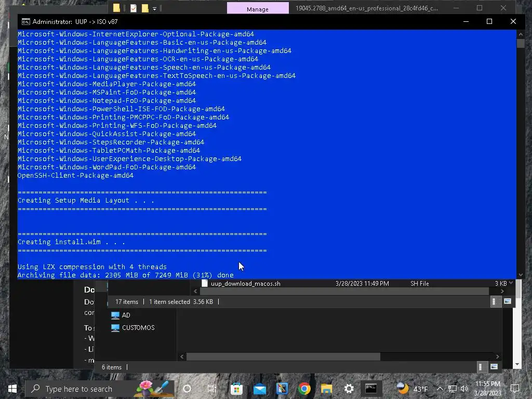Image resolution: width=532 pixels, height=399 pixels.
Task: Open the Windows Start menu
Action: click(12, 389)
